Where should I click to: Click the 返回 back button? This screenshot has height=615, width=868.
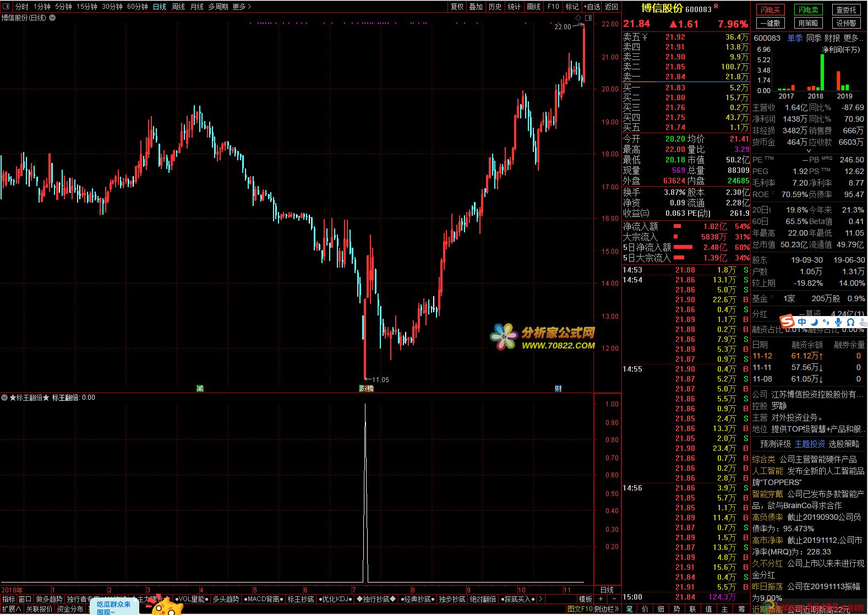click(611, 7)
